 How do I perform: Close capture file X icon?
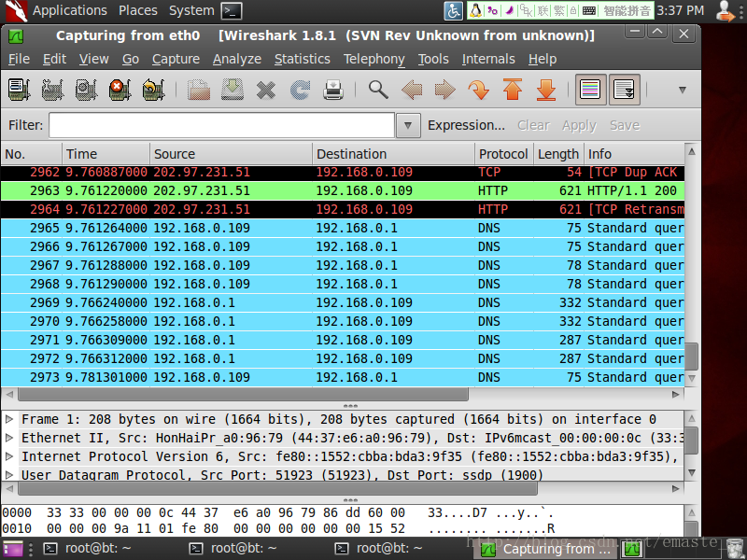(266, 90)
